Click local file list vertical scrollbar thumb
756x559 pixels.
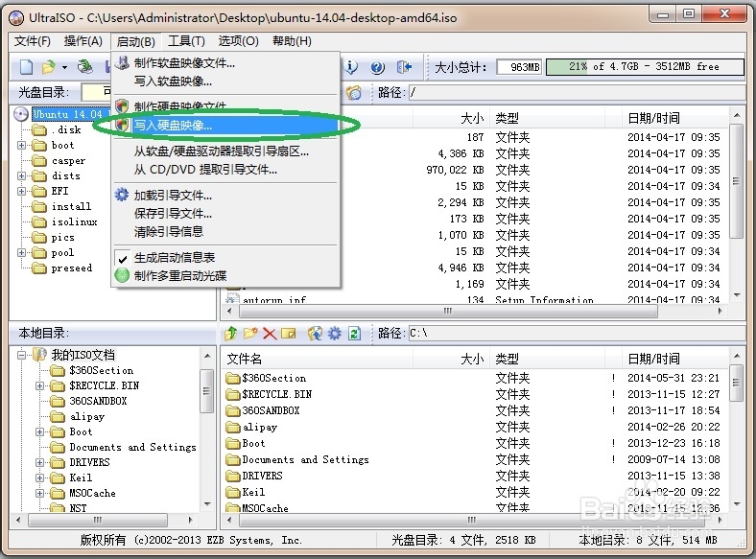pyautogui.click(x=736, y=383)
